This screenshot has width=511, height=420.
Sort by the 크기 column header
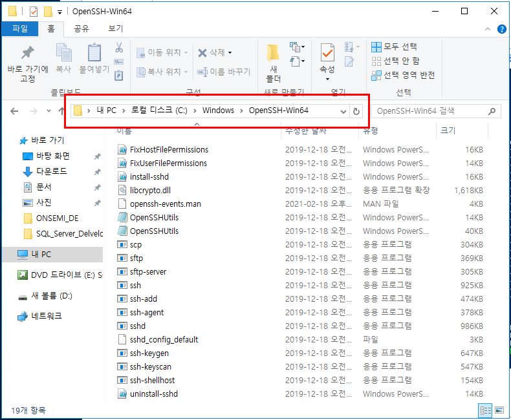[x=448, y=131]
